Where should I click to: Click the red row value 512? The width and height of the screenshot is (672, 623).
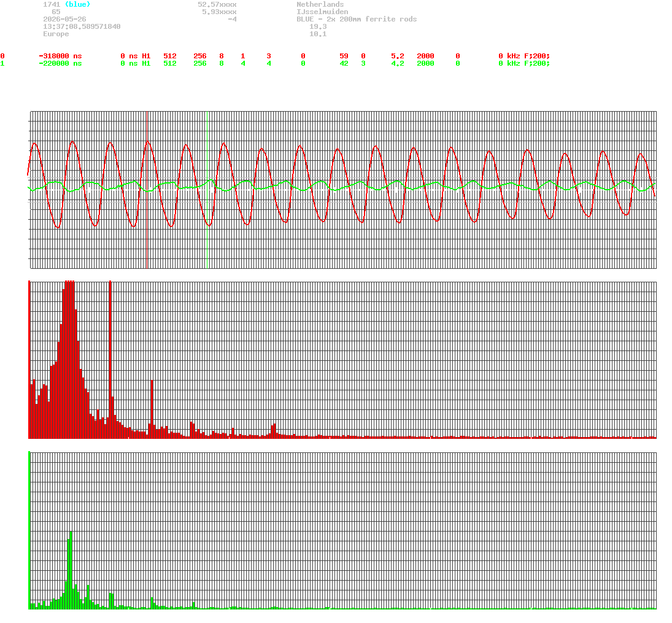[170, 56]
